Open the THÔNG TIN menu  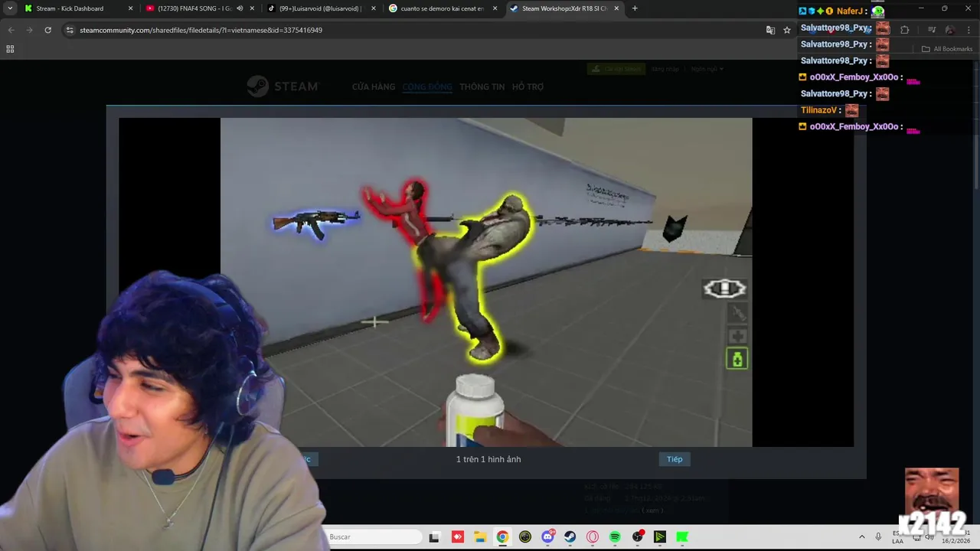(x=482, y=87)
